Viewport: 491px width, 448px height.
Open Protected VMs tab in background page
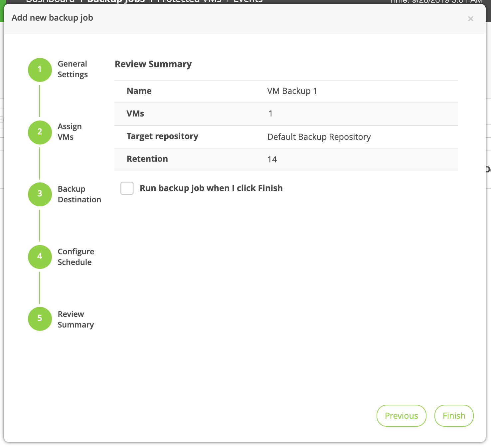(x=189, y=1)
